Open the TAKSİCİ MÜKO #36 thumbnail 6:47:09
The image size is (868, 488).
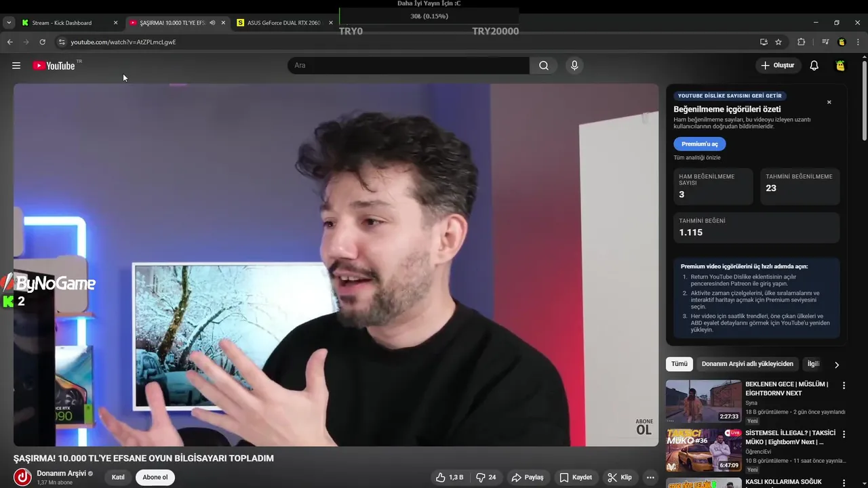pyautogui.click(x=704, y=450)
